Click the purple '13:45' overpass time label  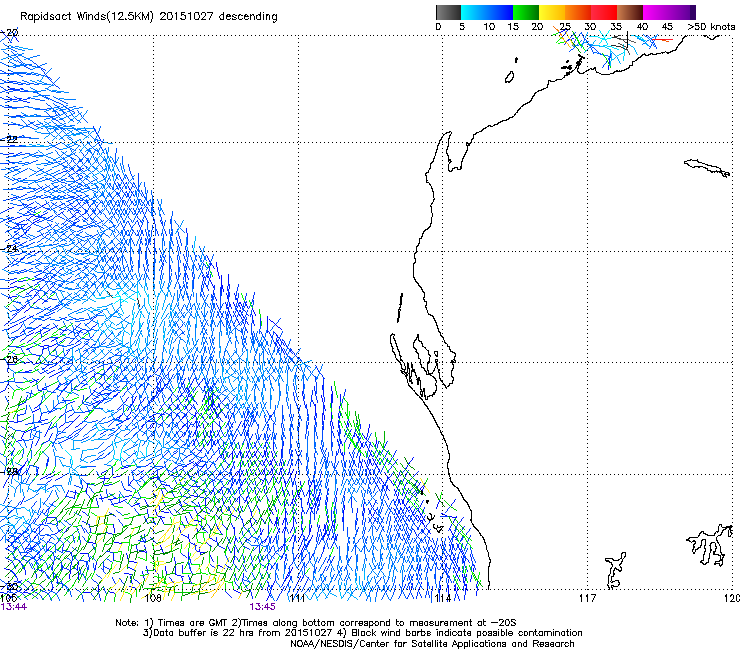click(x=262, y=607)
